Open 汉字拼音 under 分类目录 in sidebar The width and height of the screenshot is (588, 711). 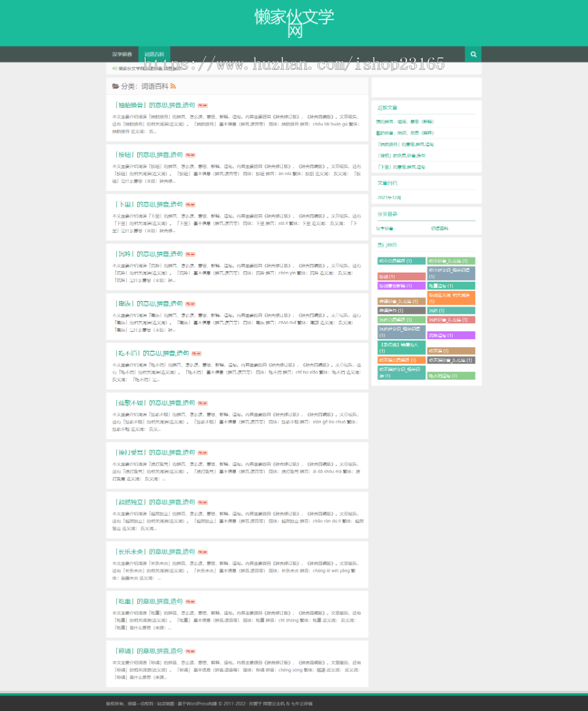pyautogui.click(x=385, y=229)
